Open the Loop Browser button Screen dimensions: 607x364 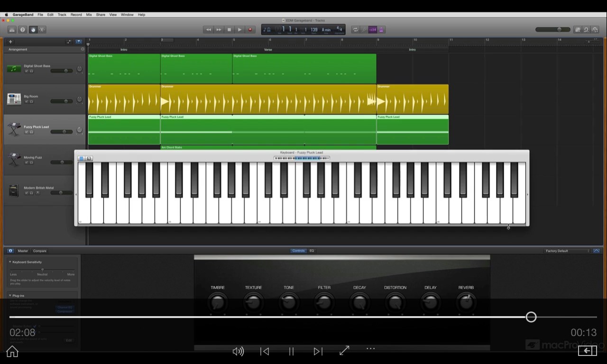pos(586,30)
